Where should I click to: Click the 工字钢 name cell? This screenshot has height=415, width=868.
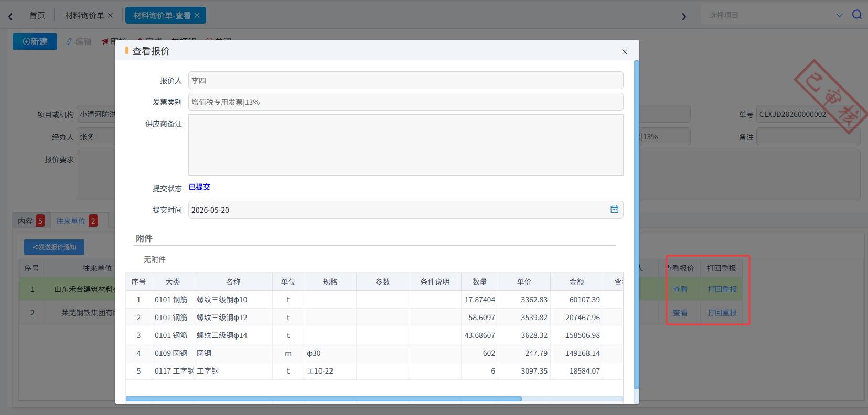(x=233, y=371)
